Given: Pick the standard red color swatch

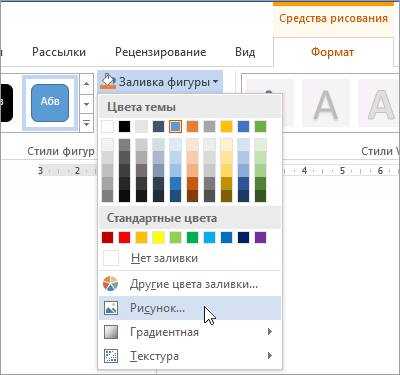Looking at the screenshot, I should [124, 238].
